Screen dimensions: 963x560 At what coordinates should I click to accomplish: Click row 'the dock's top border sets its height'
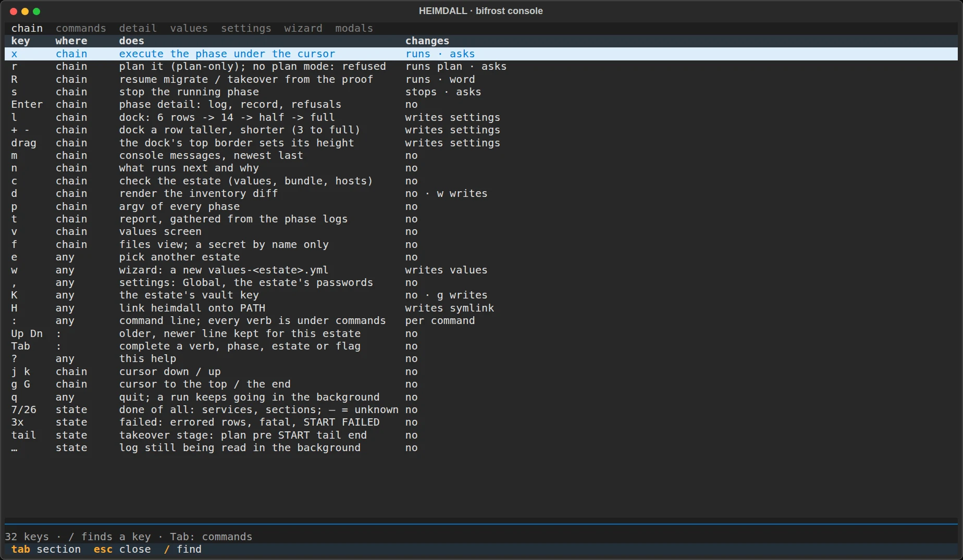click(481, 143)
